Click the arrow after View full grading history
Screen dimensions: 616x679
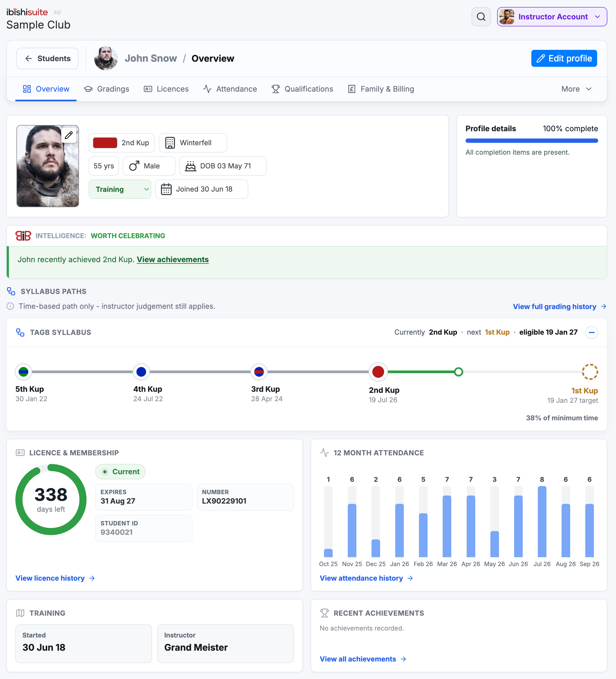pyautogui.click(x=604, y=307)
